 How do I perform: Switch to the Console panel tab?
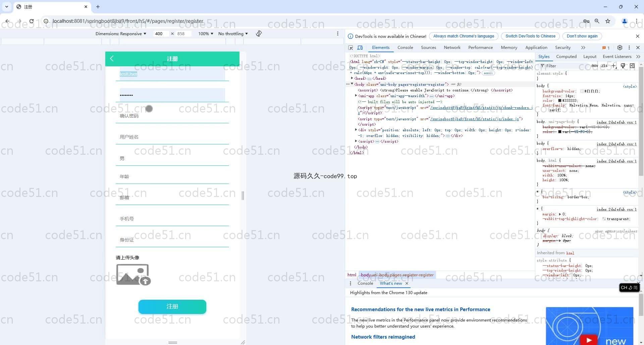pos(405,48)
